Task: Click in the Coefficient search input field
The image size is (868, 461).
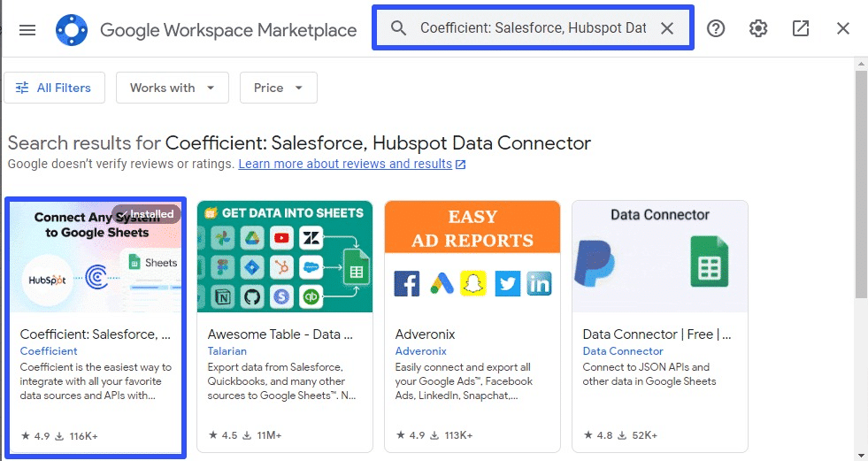Action: 533,27
